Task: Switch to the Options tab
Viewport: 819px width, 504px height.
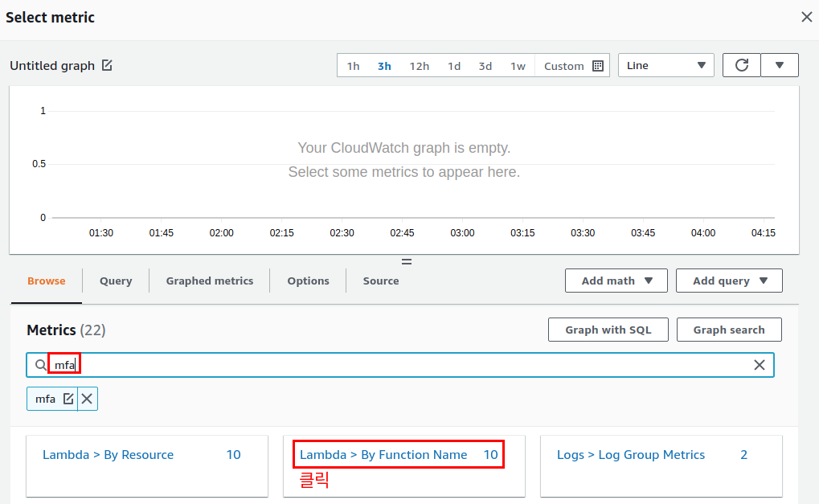Action: 308,281
